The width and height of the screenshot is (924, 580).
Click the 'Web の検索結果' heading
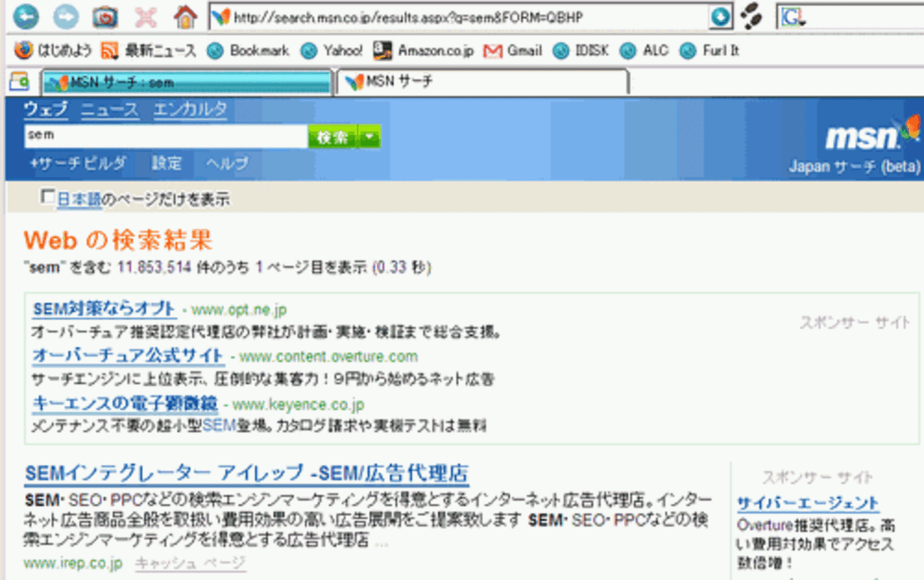(x=118, y=240)
